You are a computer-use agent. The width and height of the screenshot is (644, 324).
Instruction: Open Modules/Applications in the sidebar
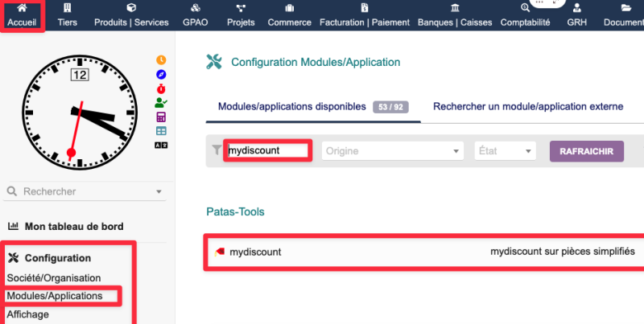click(x=55, y=296)
